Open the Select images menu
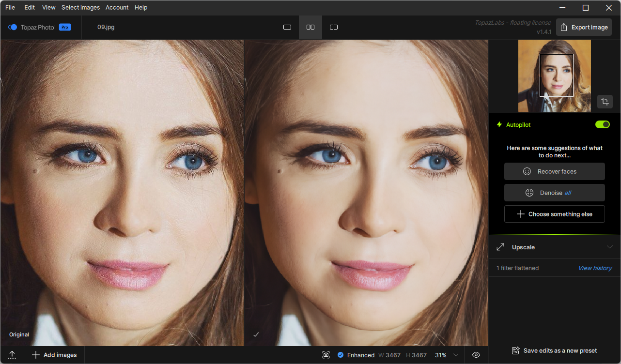The height and width of the screenshot is (364, 621). [x=80, y=8]
